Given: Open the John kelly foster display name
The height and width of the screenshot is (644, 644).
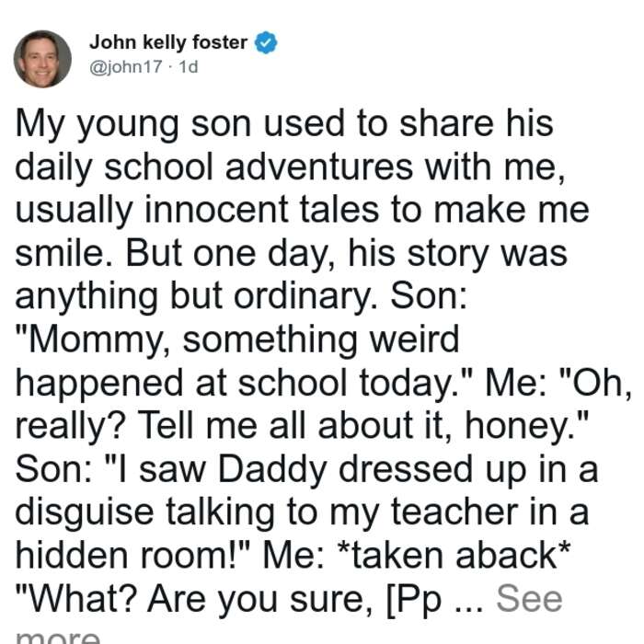Looking at the screenshot, I should [x=168, y=42].
